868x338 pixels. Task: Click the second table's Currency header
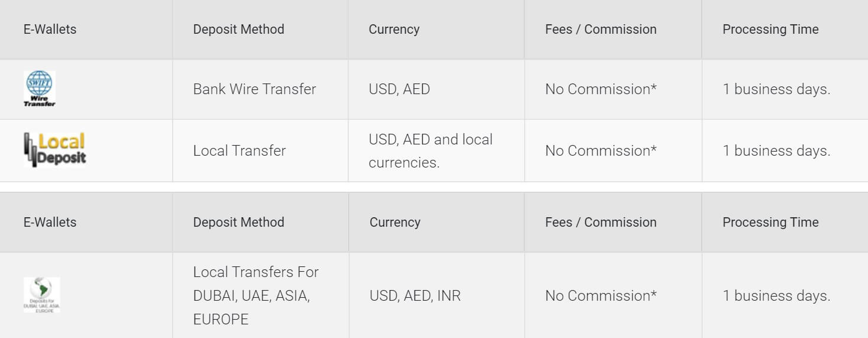[395, 222]
